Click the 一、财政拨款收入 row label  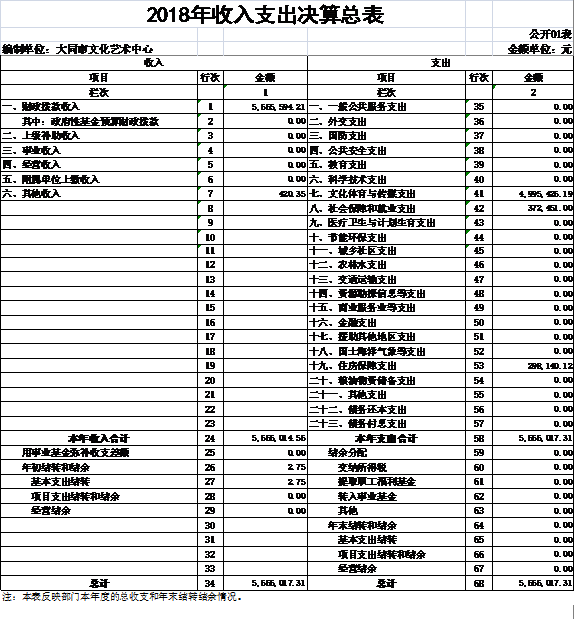[99, 107]
